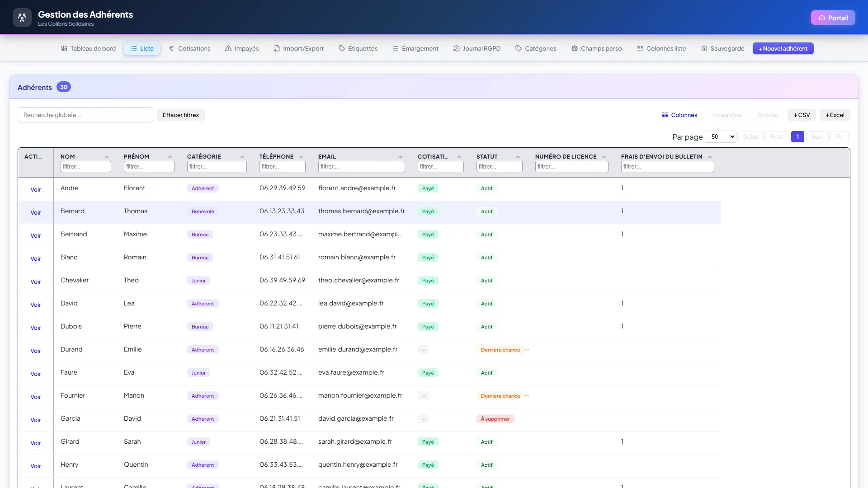Screen dimensions: 868x488
Task: Click the Nom filter field
Action: pos(86,167)
